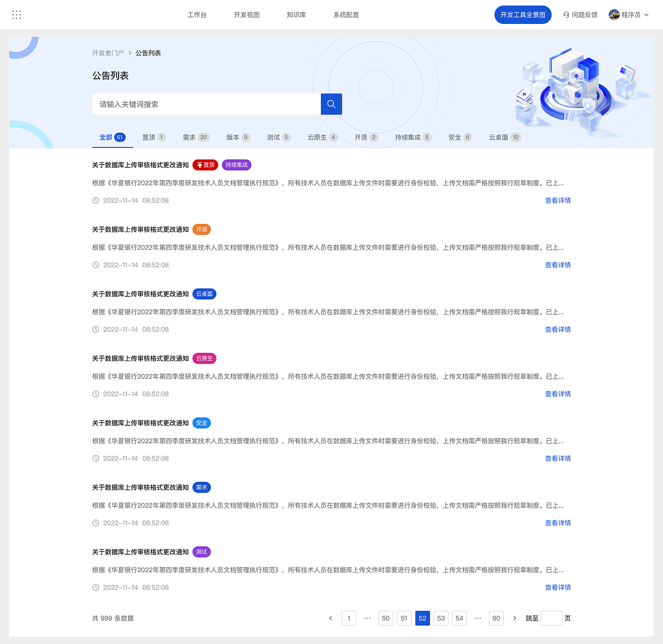Screen dimensions: 663x644
Task: Open 查看详情 for the 持续集成 notice
Action: [558, 201]
